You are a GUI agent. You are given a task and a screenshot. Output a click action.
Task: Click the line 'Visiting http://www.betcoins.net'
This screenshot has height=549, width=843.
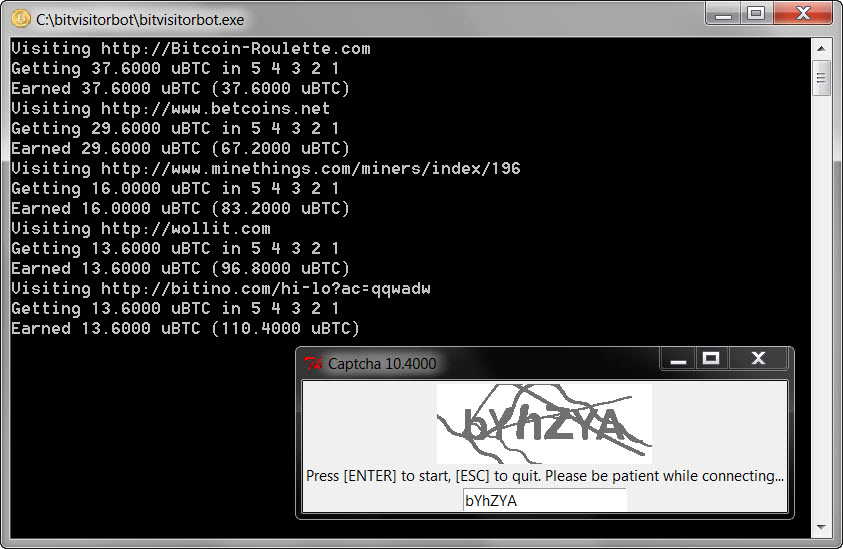pos(170,109)
